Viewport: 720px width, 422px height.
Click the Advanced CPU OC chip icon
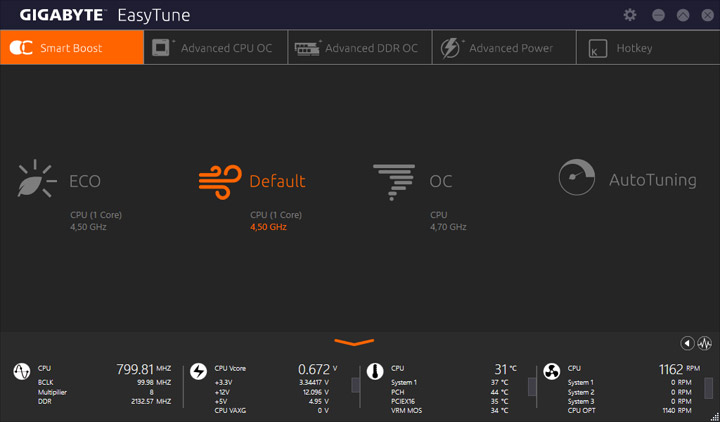click(x=161, y=48)
